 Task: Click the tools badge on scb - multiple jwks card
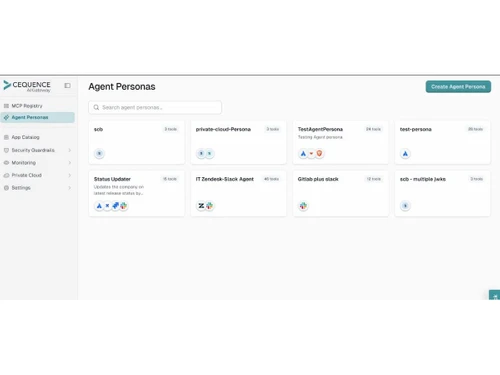click(477, 179)
